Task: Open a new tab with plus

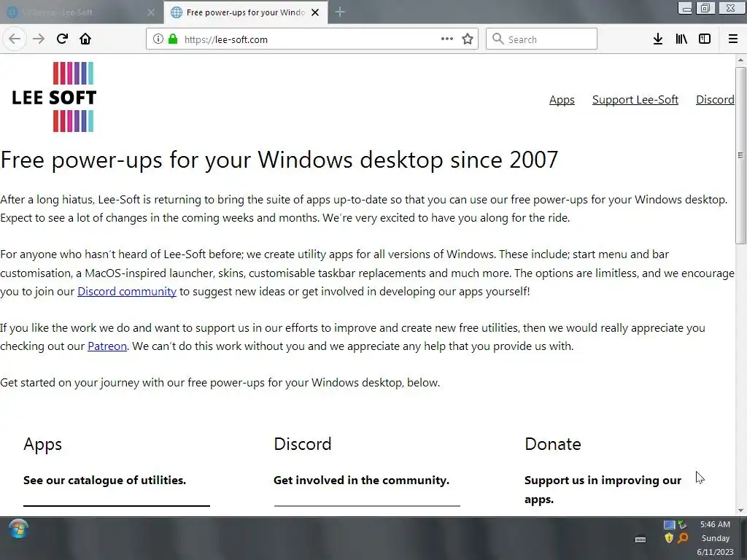Action: coord(340,12)
